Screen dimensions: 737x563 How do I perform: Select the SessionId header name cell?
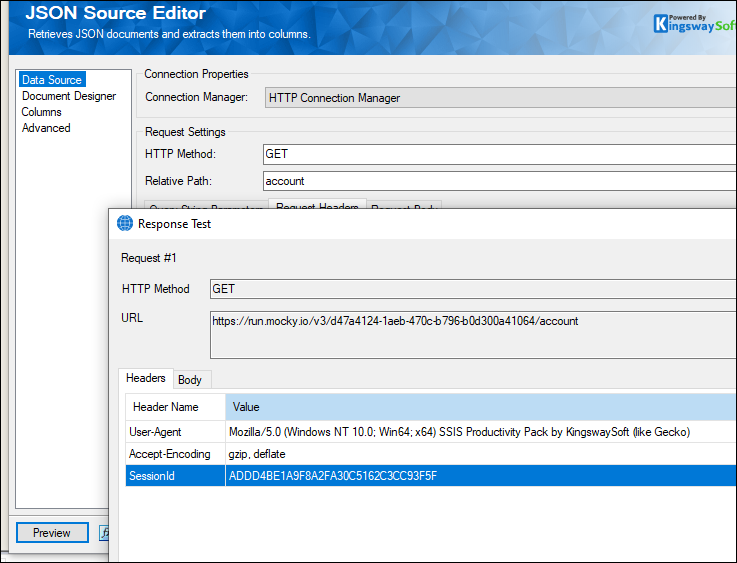click(175, 476)
